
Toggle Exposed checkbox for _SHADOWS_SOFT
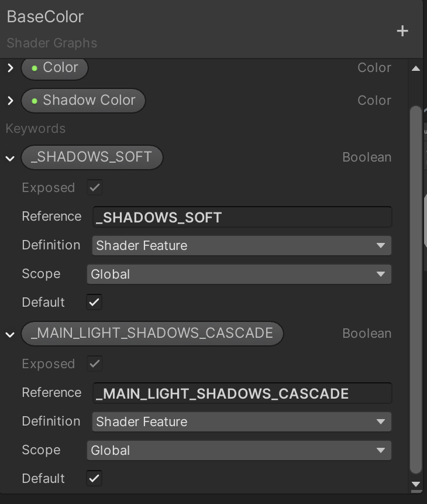(x=94, y=188)
